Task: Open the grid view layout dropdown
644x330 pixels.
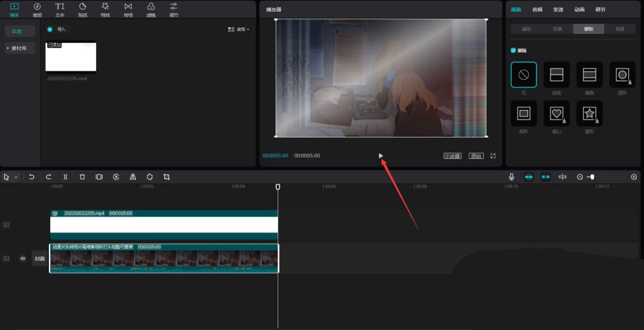Action: click(x=239, y=29)
